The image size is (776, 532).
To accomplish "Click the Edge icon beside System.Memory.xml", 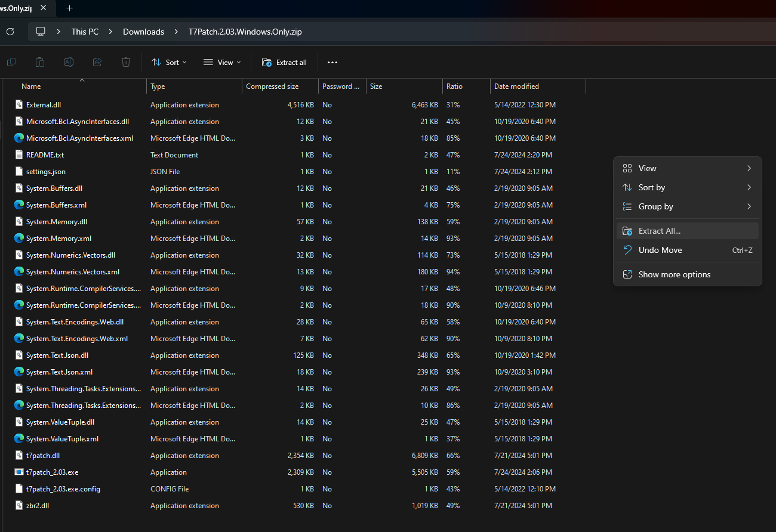I will (x=19, y=238).
